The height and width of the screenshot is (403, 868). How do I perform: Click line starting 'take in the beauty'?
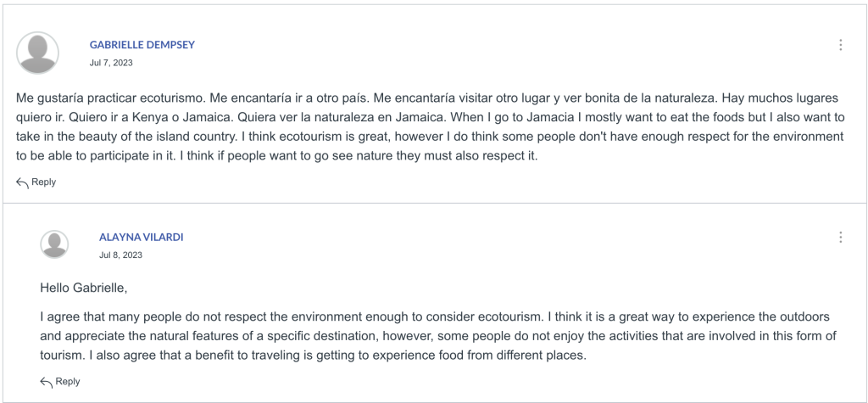point(430,137)
